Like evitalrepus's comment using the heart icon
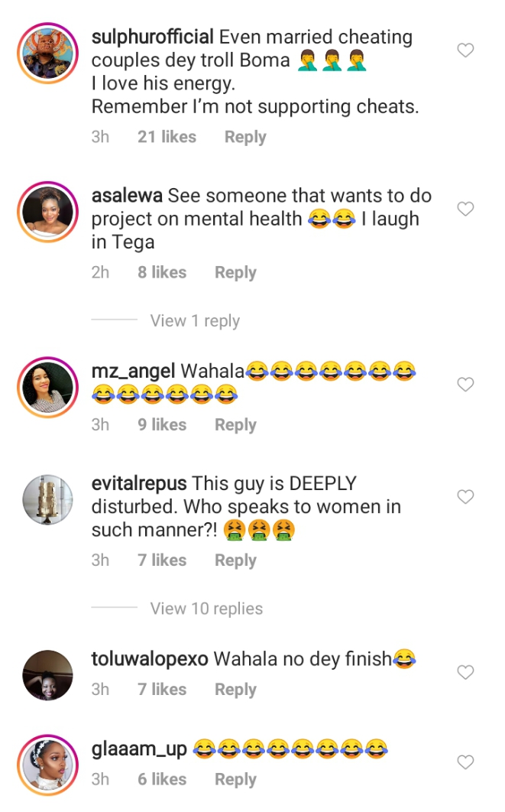Viewport: 505px width, 812px height. [x=465, y=497]
